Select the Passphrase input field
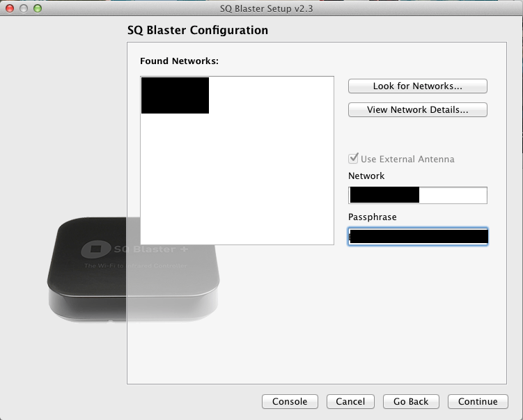 coord(418,237)
